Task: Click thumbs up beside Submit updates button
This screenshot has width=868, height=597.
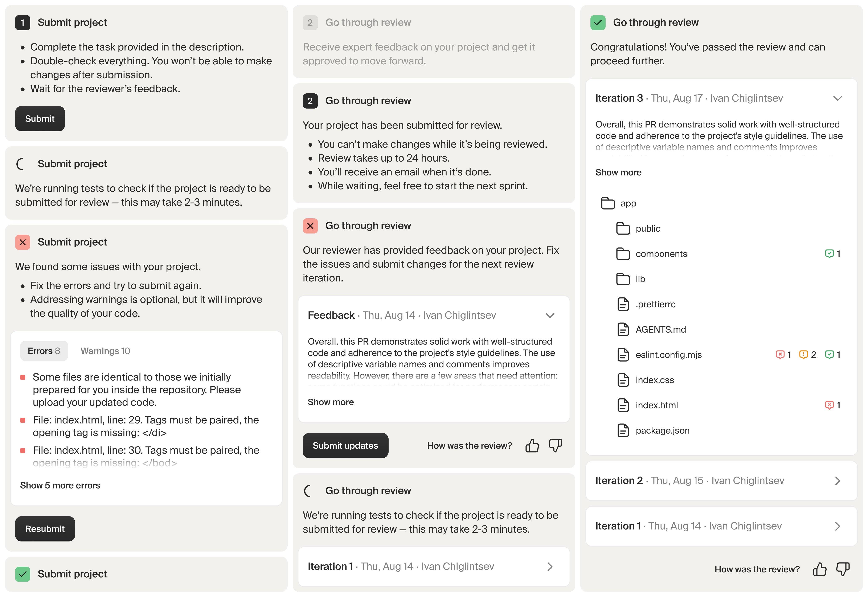Action: tap(532, 446)
